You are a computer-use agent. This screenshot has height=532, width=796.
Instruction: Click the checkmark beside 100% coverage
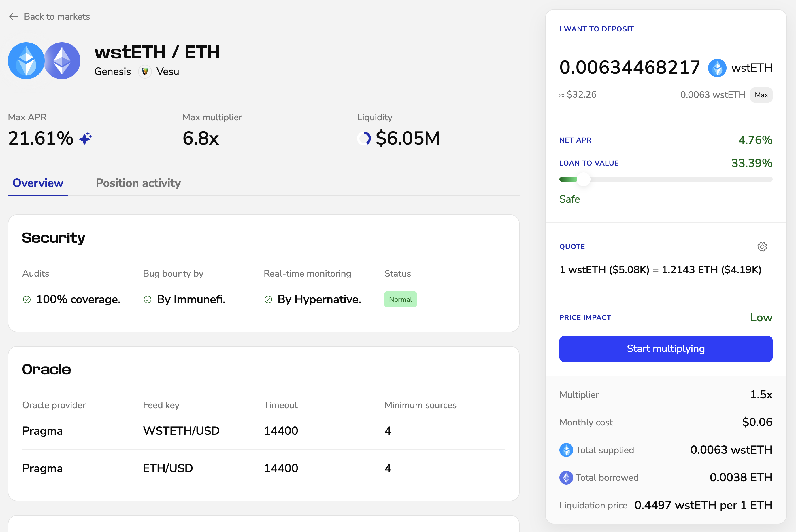pyautogui.click(x=27, y=299)
